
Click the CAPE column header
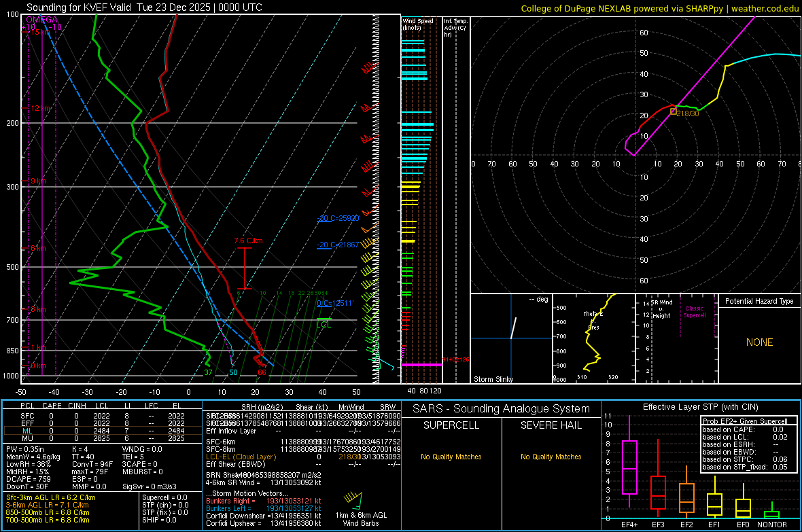pos(52,406)
